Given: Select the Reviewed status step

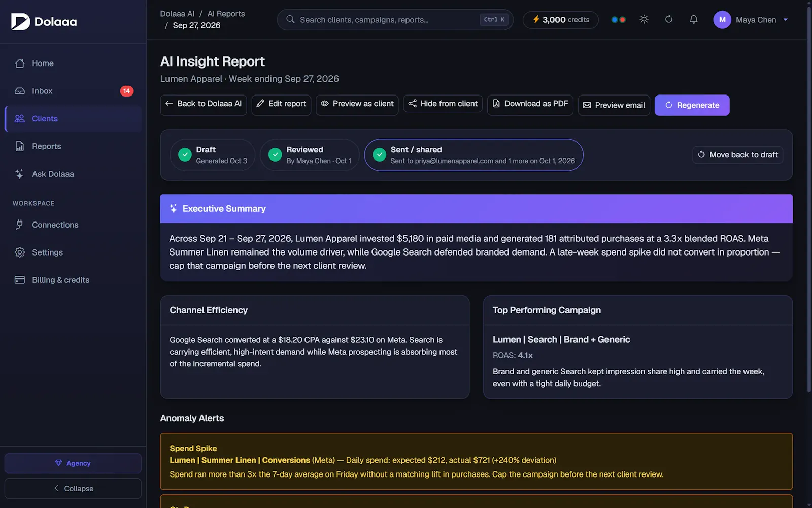Looking at the screenshot, I should pyautogui.click(x=310, y=155).
